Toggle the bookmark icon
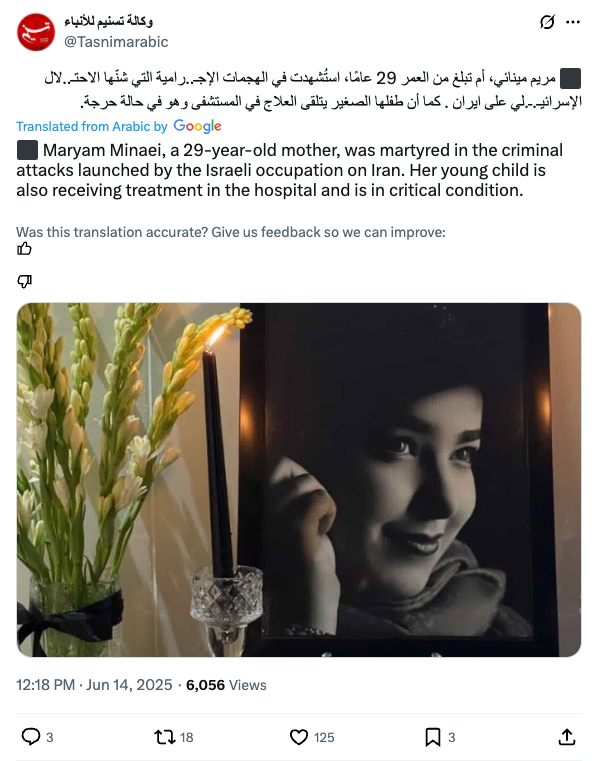 [x=432, y=737]
